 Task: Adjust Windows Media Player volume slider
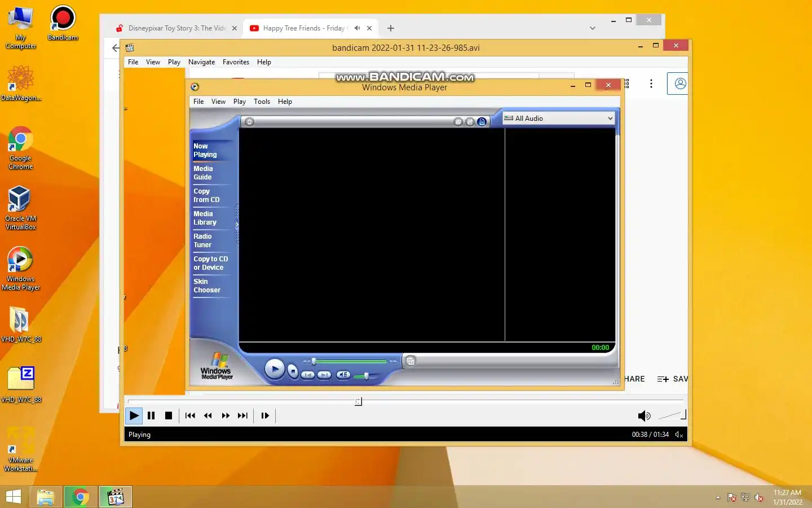pyautogui.click(x=366, y=375)
